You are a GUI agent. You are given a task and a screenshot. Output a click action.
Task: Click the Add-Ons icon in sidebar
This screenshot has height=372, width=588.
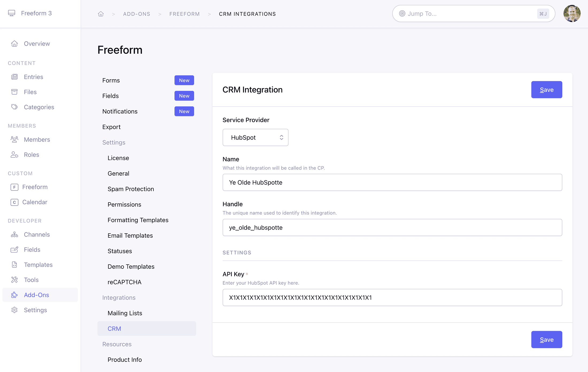[x=14, y=295]
